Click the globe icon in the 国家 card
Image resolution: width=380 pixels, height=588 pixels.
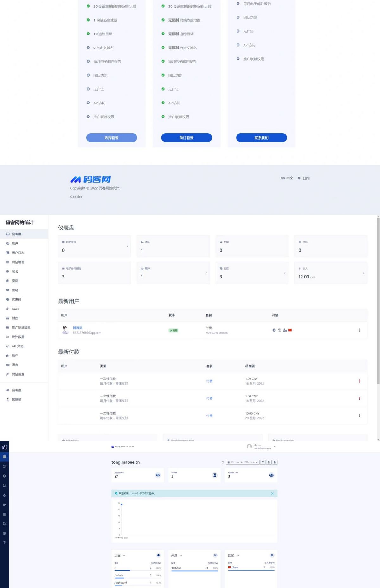pyautogui.click(x=272, y=555)
